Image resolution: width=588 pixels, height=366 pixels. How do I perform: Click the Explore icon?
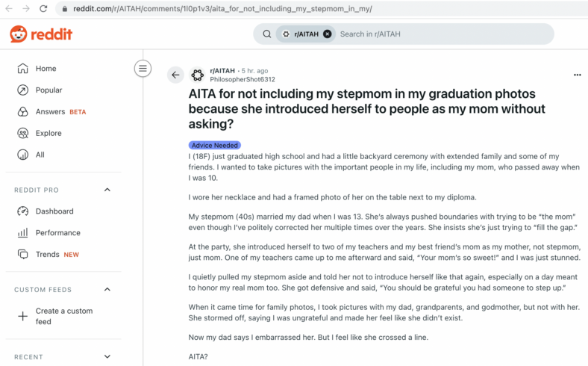[23, 133]
